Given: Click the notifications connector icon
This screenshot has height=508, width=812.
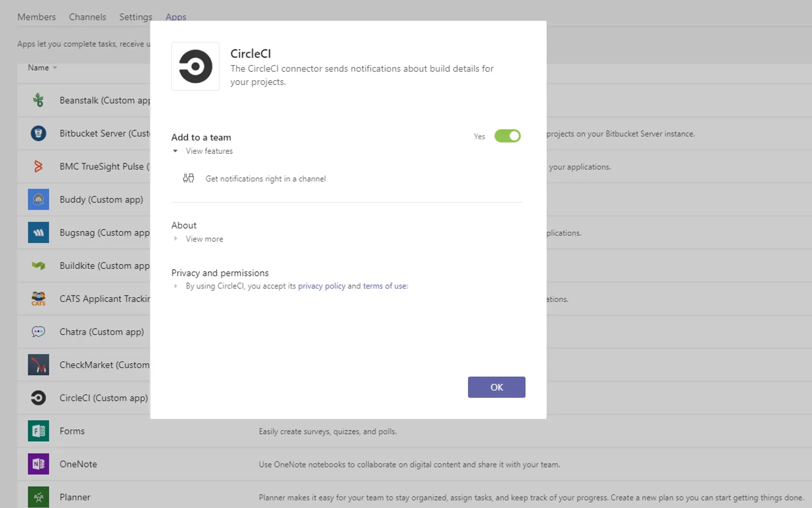Looking at the screenshot, I should [188, 178].
